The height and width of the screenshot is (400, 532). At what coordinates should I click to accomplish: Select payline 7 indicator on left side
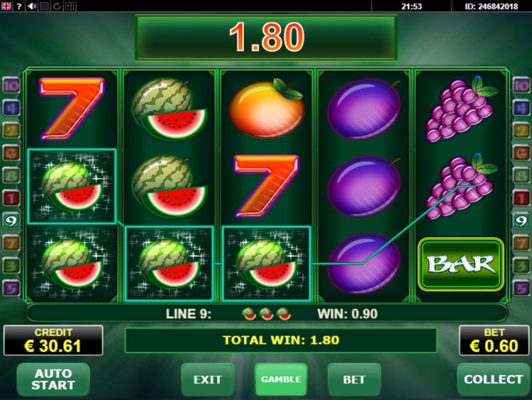tap(11, 243)
